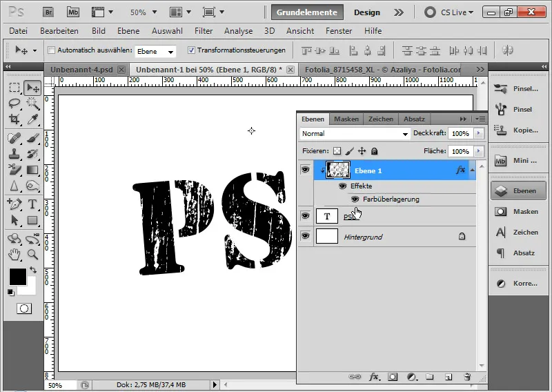Uncheck Transformationssteuerungen checkbox
The image size is (552, 392).
point(191,50)
